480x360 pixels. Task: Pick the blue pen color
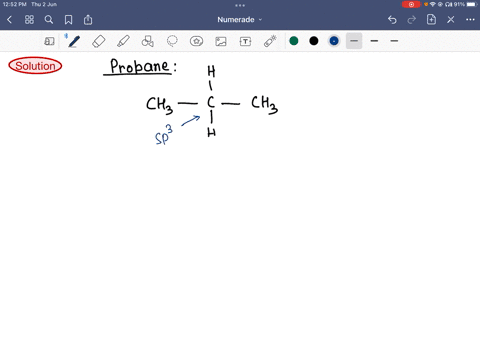(334, 41)
